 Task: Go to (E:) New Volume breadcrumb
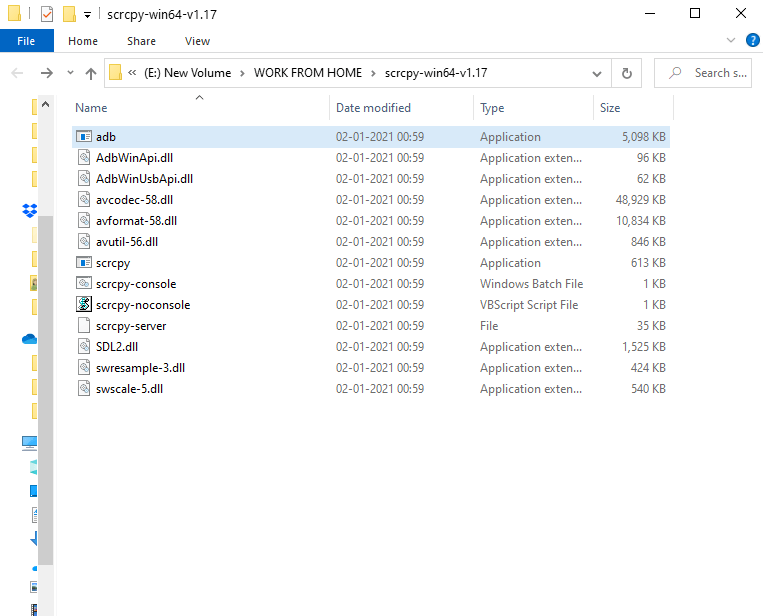click(187, 73)
